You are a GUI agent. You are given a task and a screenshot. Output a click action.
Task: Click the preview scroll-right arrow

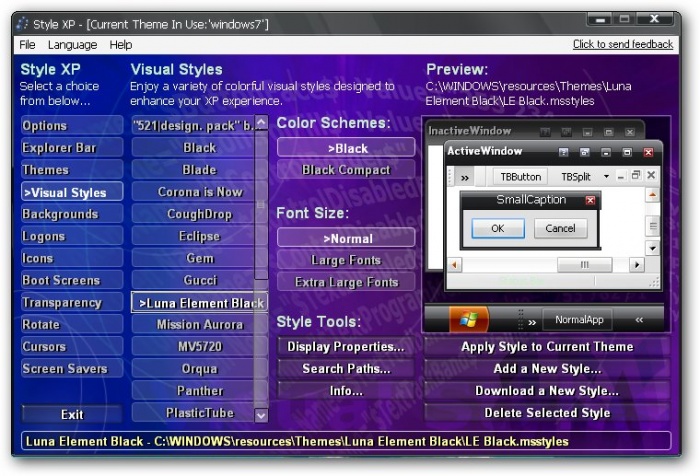[x=637, y=265]
